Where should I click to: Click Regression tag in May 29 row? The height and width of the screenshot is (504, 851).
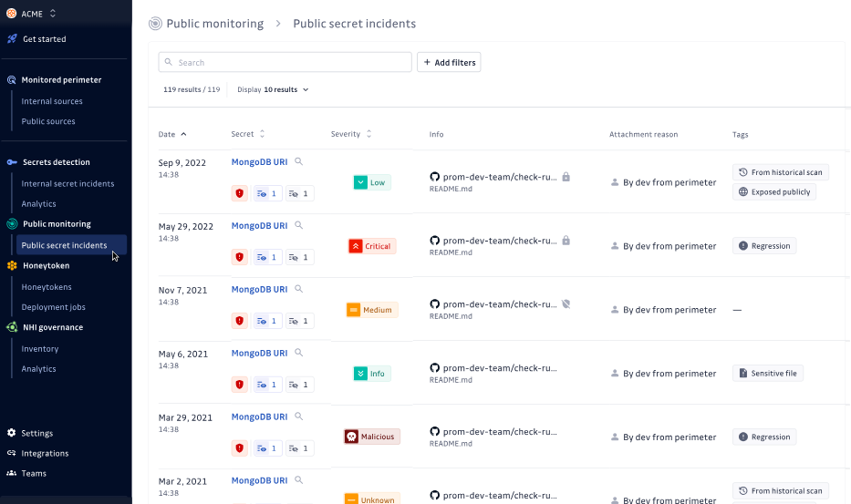point(764,246)
